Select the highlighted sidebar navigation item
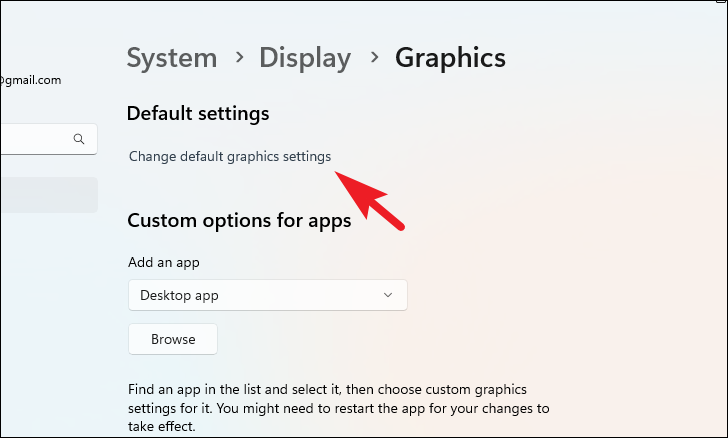Viewport: 728px width, 438px height. 49,195
